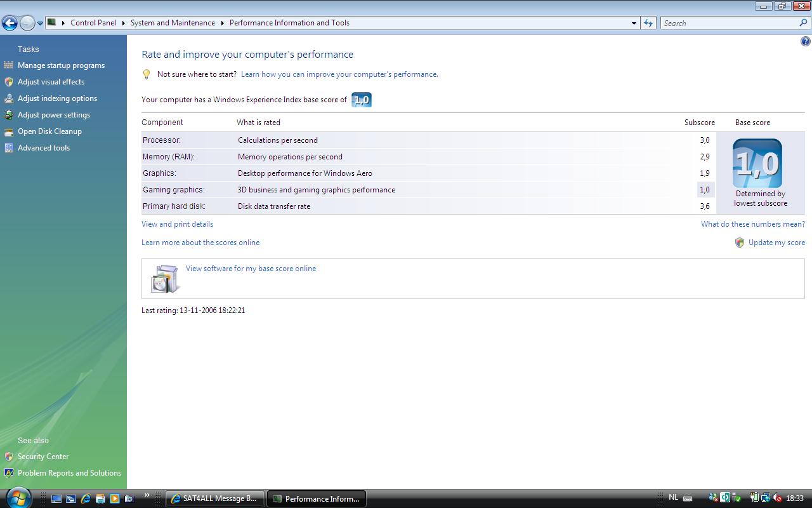Open Adjust power settings
Screen dimensions: 812x508
pos(54,115)
